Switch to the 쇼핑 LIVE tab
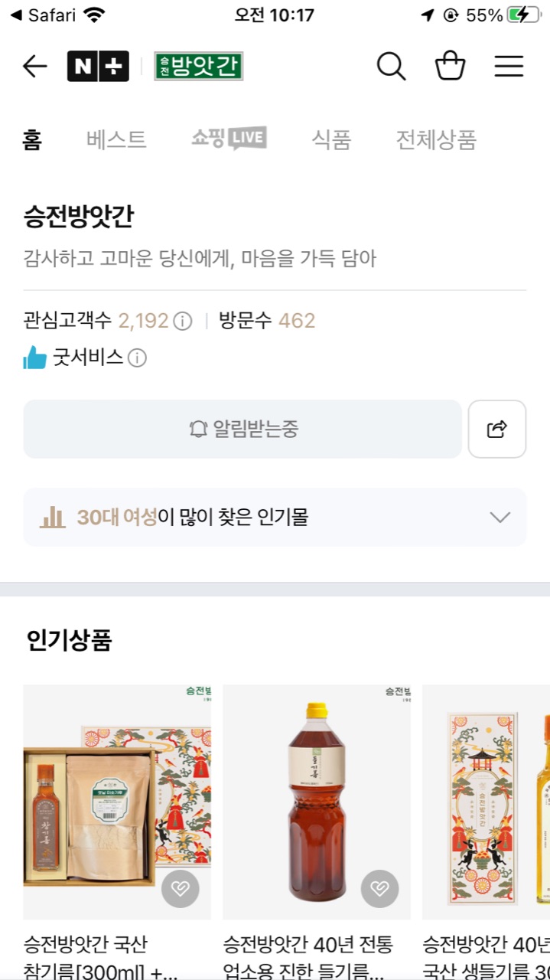Image resolution: width=550 pixels, height=980 pixels. point(229,139)
